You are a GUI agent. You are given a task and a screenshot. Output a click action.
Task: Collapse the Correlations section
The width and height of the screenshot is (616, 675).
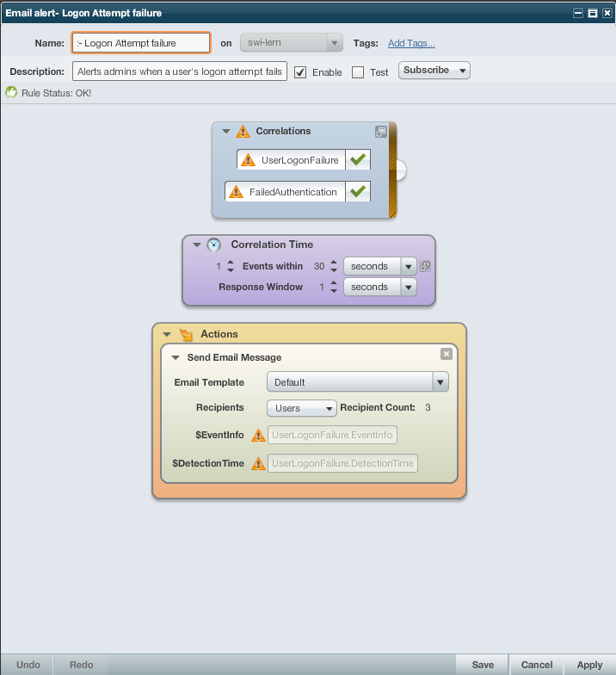[x=226, y=131]
